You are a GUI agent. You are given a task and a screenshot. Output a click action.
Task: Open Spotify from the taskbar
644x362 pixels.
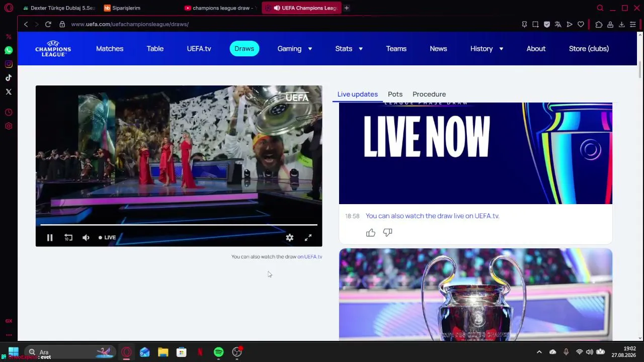[x=218, y=352]
